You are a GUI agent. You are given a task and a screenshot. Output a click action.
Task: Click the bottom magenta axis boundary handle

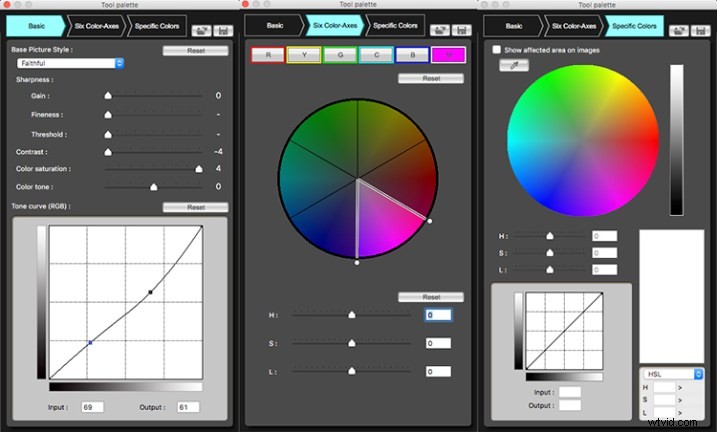(357, 262)
